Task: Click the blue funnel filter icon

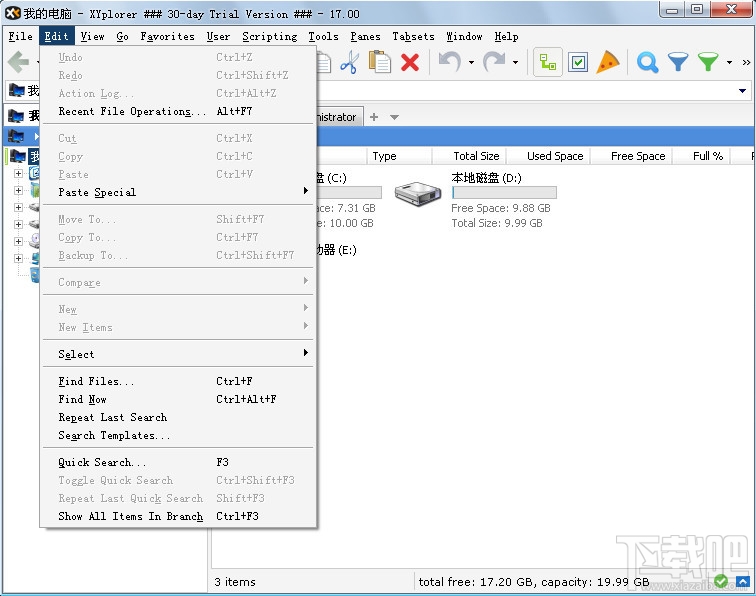Action: tap(678, 62)
